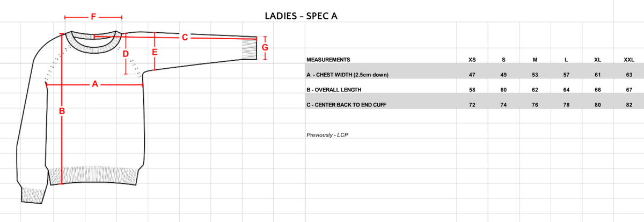The width and height of the screenshot is (644, 222).
Task: Click the red letter E marker
Action: tap(155, 53)
